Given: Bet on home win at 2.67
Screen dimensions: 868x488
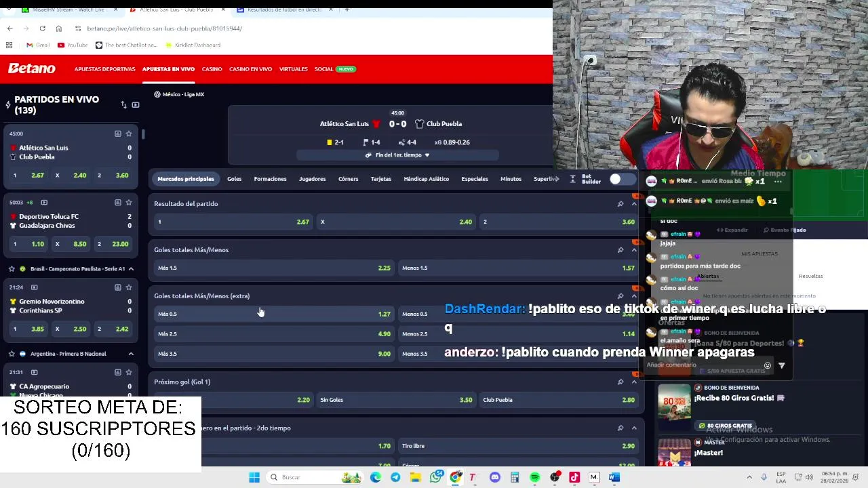Looking at the screenshot, I should click(x=233, y=222).
